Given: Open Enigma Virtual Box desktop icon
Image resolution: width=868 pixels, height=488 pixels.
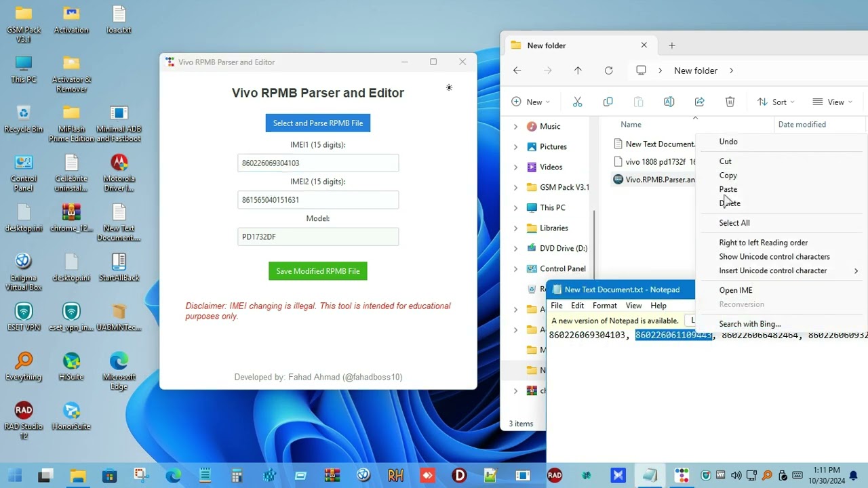Looking at the screenshot, I should click(x=24, y=272).
